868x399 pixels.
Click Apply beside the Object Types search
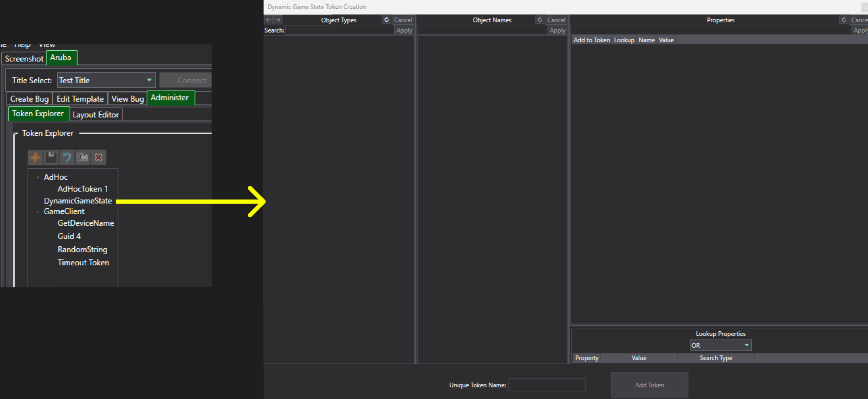point(404,30)
